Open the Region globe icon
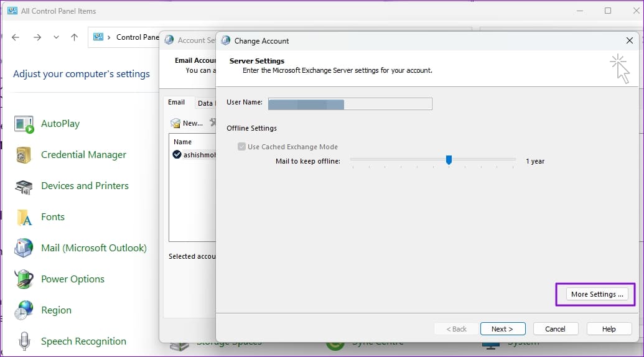 click(x=24, y=310)
